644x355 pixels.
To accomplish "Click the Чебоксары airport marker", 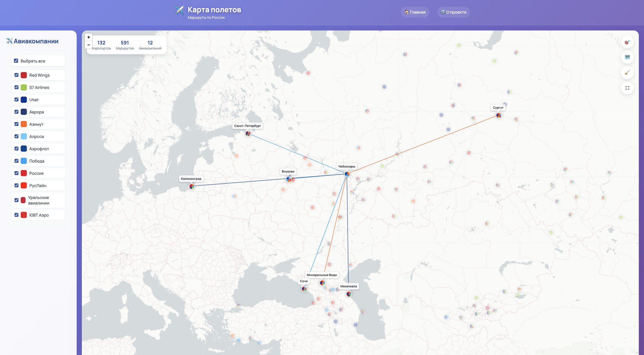I will coord(347,174).
